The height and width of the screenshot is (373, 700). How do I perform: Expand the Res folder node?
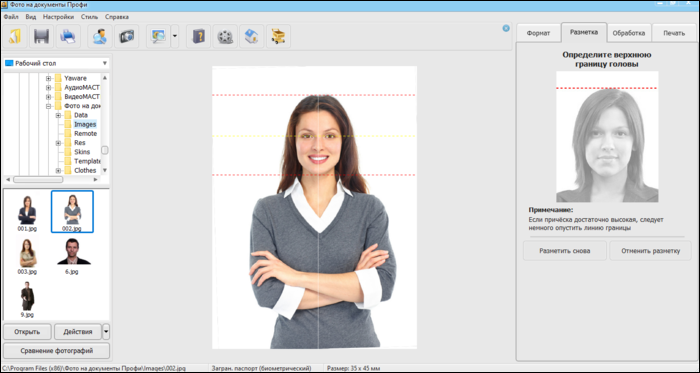pyautogui.click(x=58, y=143)
